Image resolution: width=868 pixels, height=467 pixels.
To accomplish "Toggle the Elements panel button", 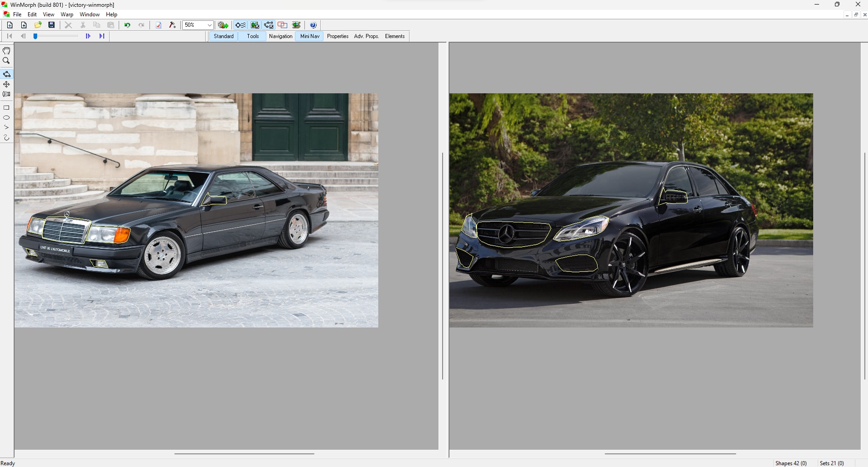I will pyautogui.click(x=395, y=36).
